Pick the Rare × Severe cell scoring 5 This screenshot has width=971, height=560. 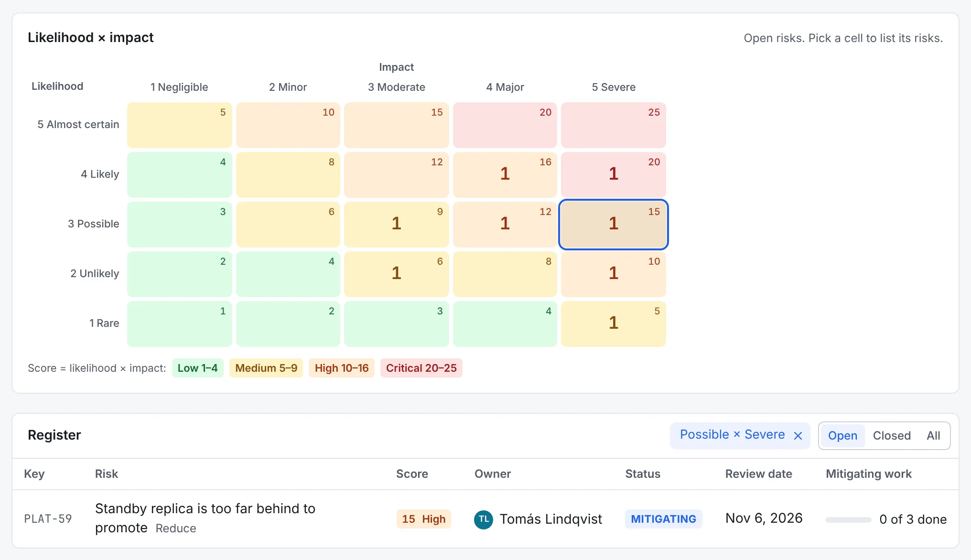tap(614, 323)
